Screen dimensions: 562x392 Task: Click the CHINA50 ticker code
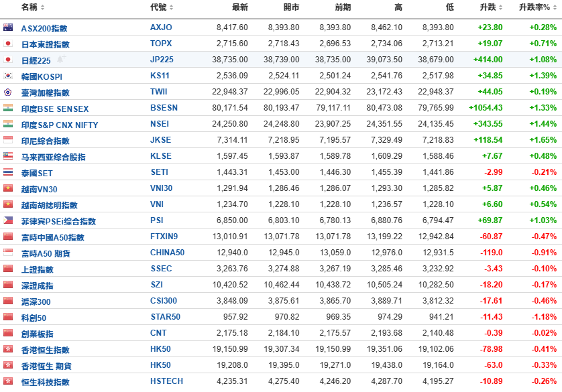tap(167, 253)
